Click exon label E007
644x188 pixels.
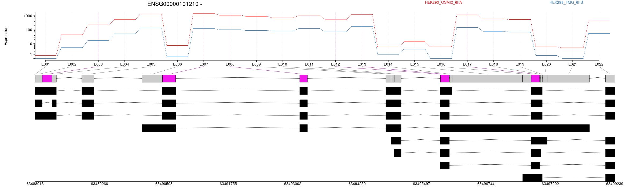204,64
